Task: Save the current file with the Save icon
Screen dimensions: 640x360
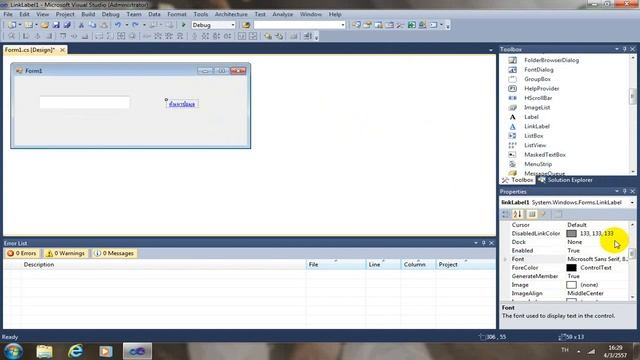Action: point(56,25)
